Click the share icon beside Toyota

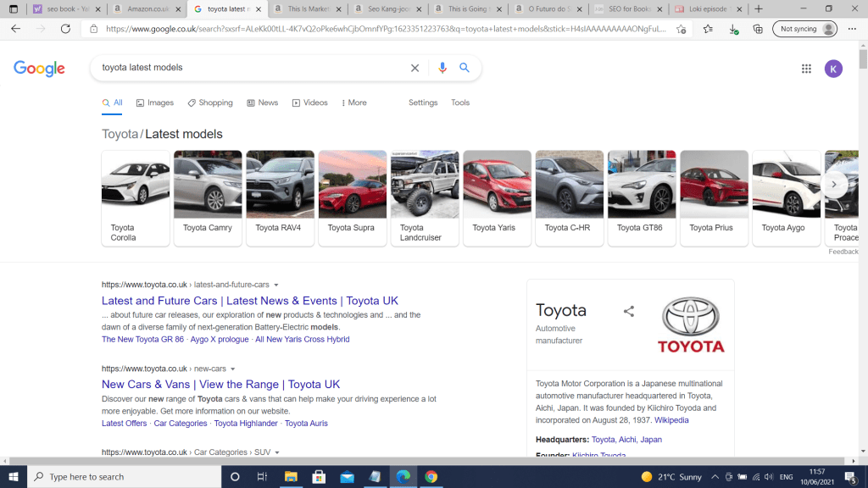(629, 312)
